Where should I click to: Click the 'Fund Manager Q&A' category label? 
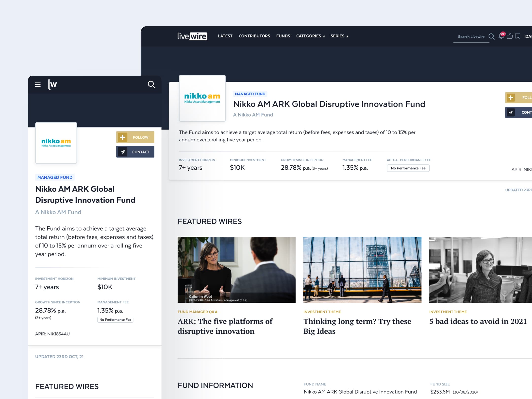(198, 312)
